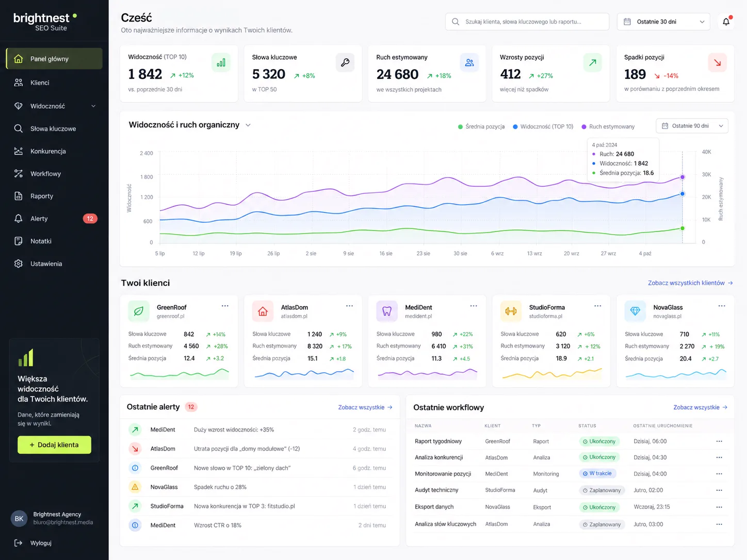
Task: Click the notification bell icon
Action: (x=726, y=22)
